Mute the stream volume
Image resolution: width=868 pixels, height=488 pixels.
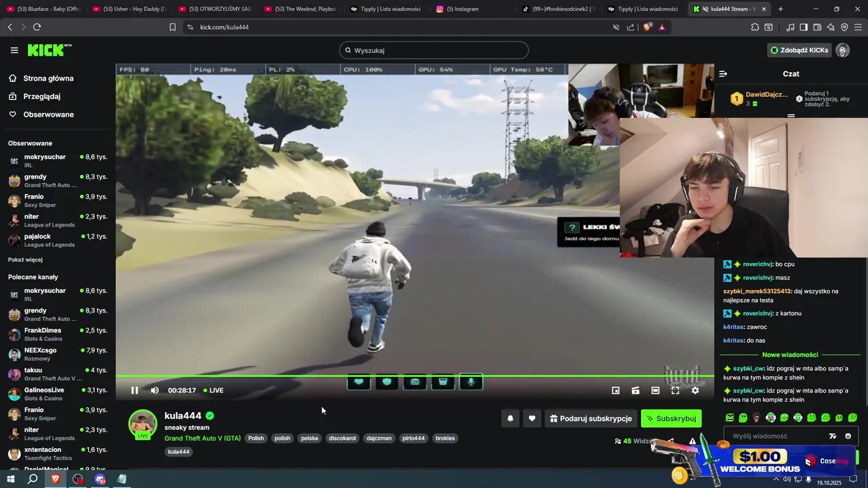(155, 390)
